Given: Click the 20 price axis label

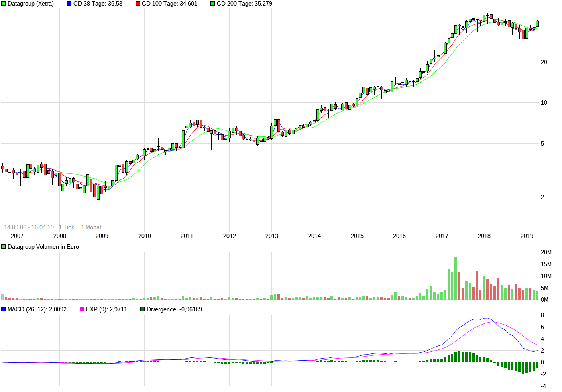Looking at the screenshot, I should point(544,62).
